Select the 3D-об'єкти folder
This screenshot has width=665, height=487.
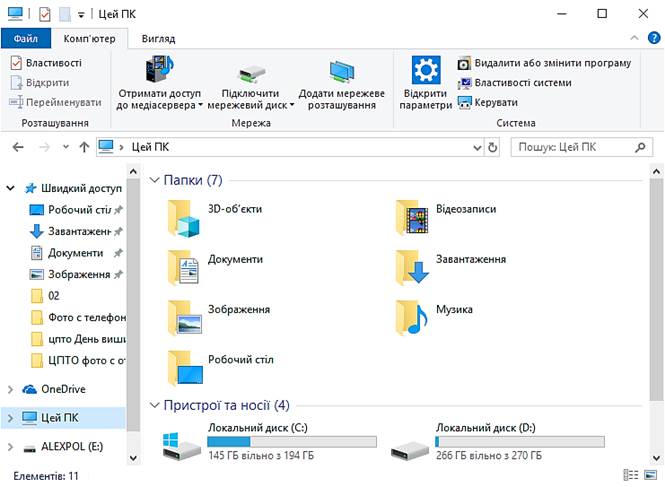point(215,218)
